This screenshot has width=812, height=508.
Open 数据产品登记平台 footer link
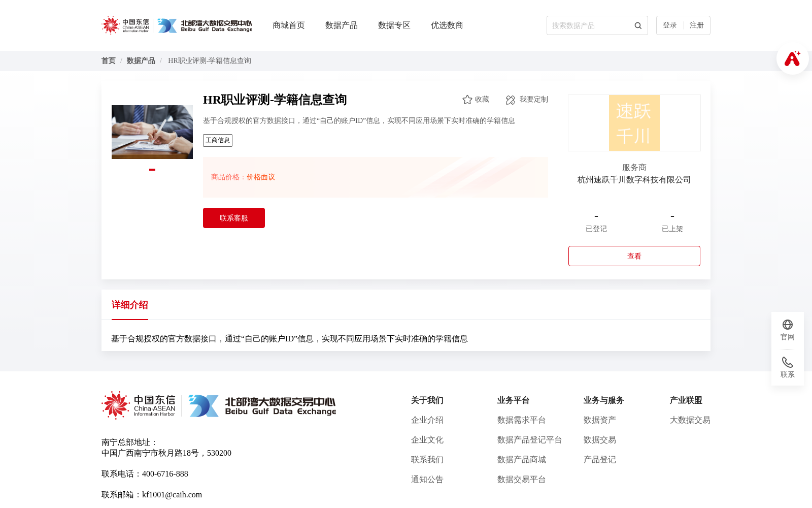tap(530, 440)
